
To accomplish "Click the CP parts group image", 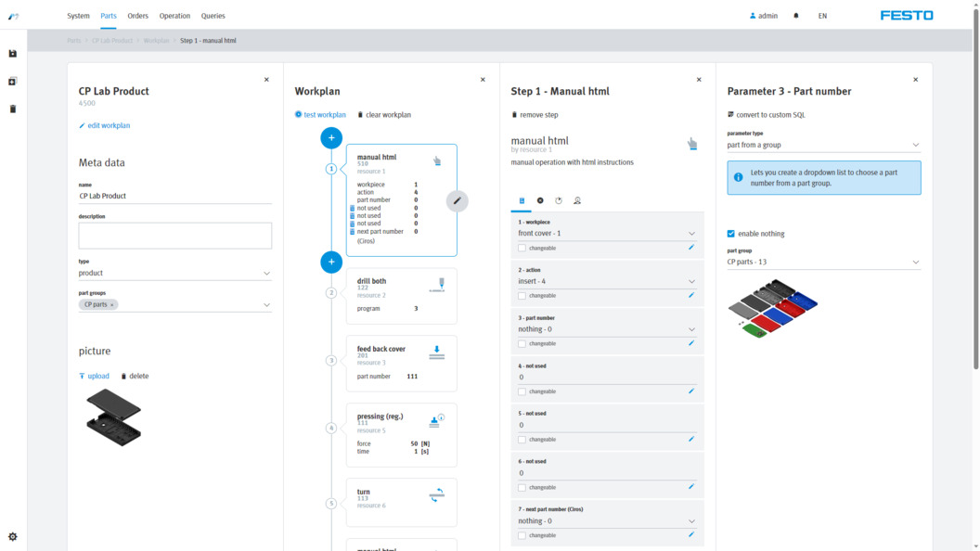I will (772, 308).
